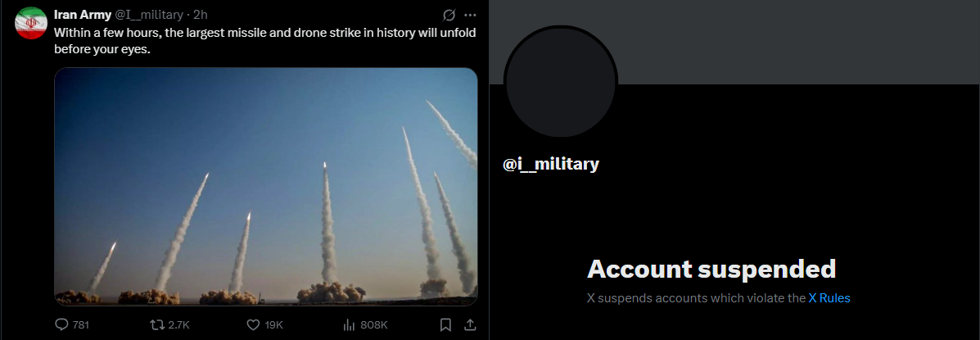Viewport: 980px width, 340px height.
Task: View post analytics showing 808K views
Action: pos(366,325)
